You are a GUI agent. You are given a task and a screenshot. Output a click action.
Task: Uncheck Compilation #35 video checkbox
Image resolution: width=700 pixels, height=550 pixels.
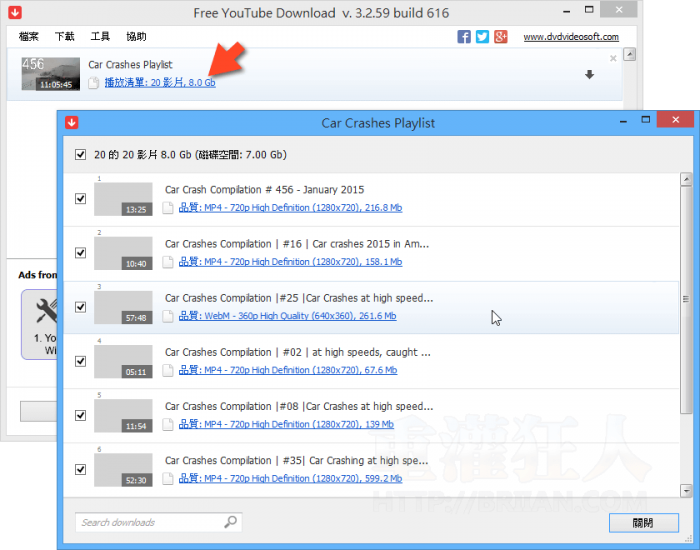pyautogui.click(x=80, y=470)
